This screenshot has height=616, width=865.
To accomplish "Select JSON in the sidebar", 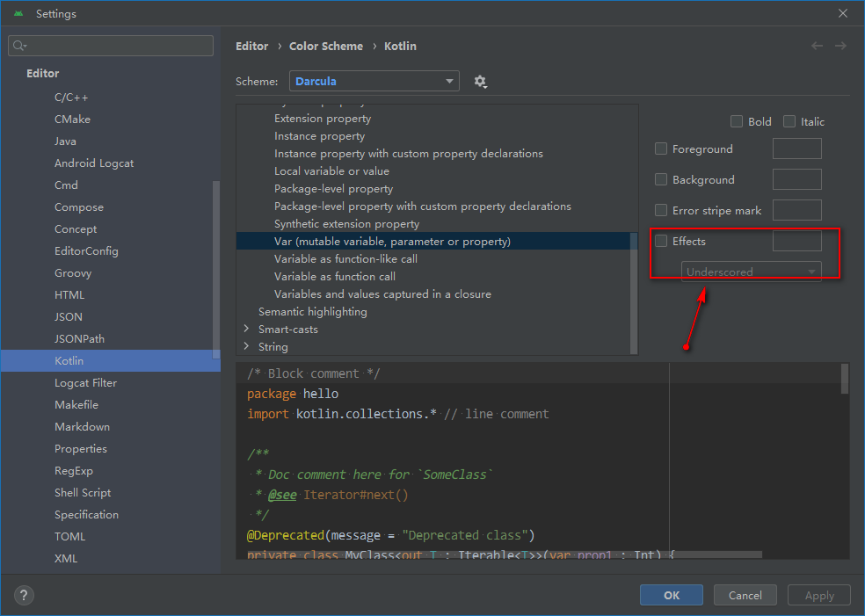I will pyautogui.click(x=69, y=317).
